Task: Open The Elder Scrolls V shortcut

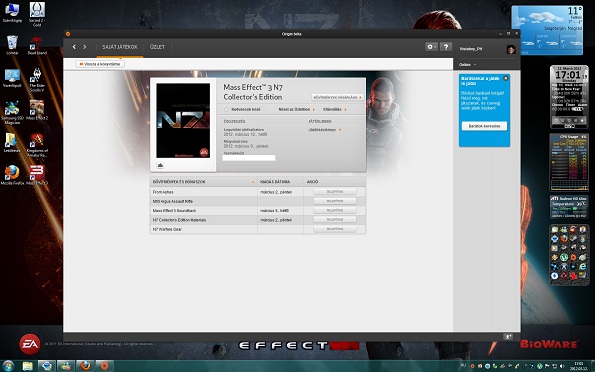Action: (37, 80)
